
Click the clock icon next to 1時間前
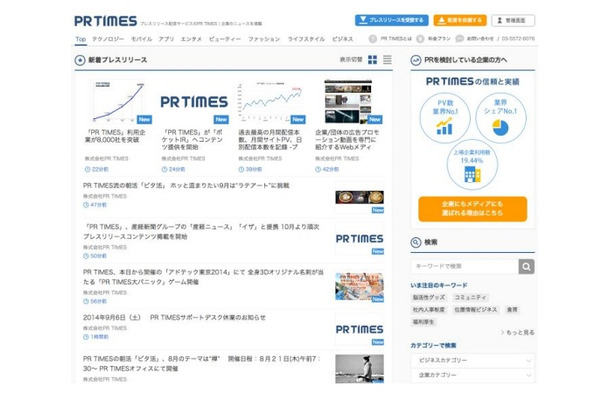(86, 337)
